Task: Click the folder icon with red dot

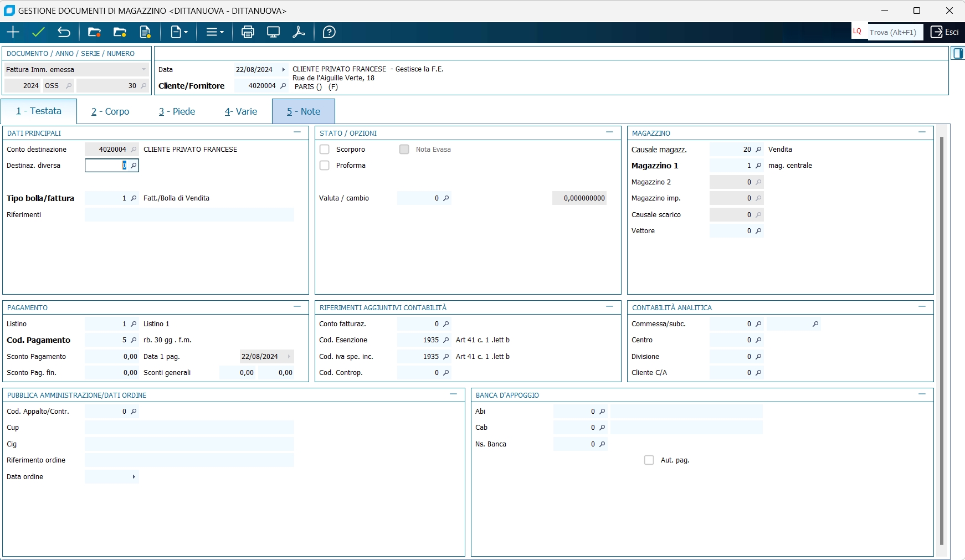Action: pos(94,32)
